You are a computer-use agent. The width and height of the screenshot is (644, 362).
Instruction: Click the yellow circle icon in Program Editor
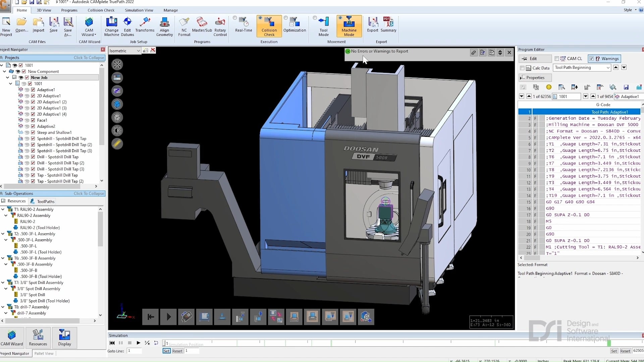pyautogui.click(x=549, y=87)
